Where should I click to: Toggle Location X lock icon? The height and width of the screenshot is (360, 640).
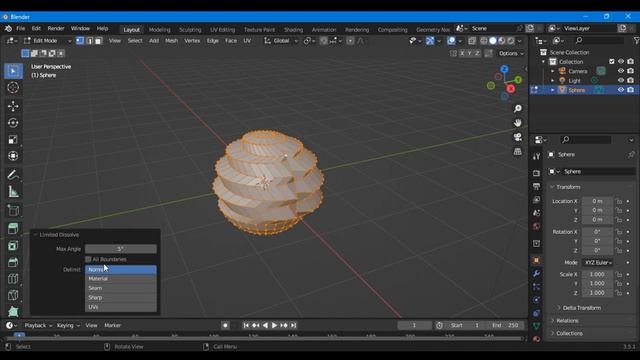coord(619,201)
